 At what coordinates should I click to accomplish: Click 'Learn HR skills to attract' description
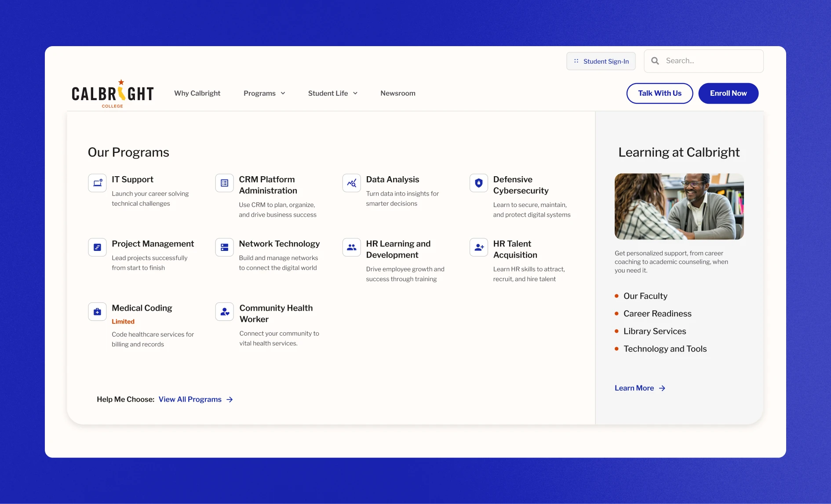click(x=528, y=274)
